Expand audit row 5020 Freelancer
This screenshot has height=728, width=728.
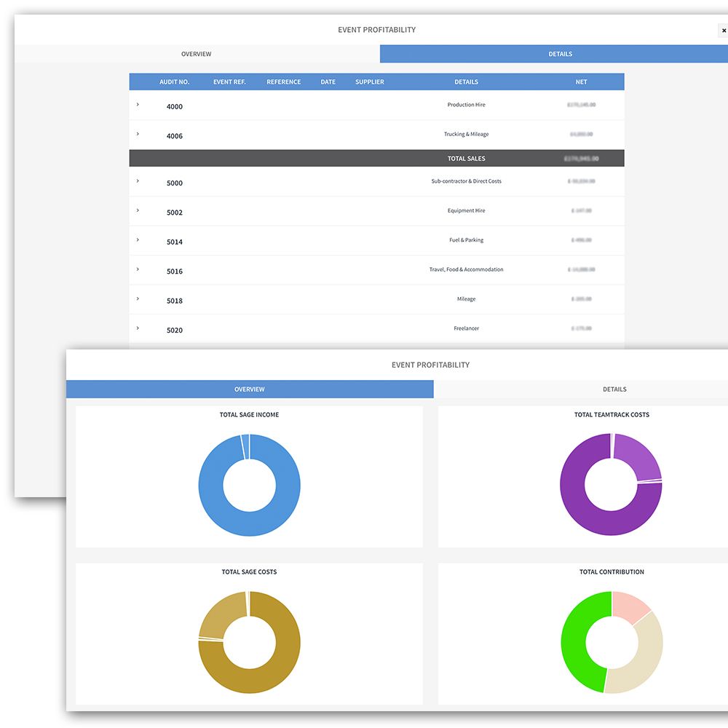138,328
